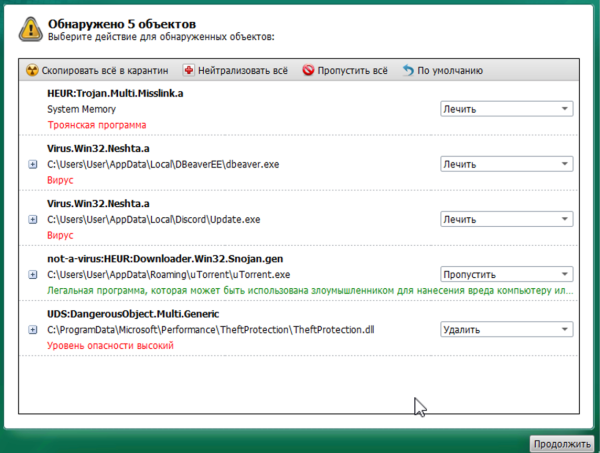Click the yellow warning triangle icon

(x=31, y=29)
